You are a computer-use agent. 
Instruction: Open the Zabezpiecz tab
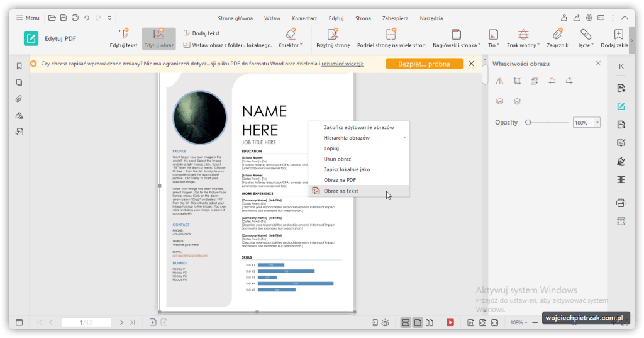coord(395,18)
